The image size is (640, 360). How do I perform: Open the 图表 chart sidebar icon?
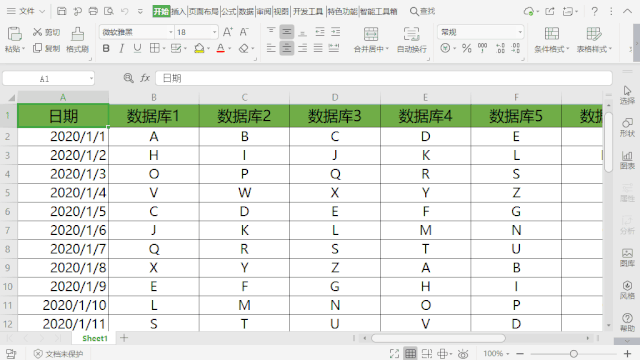627,160
